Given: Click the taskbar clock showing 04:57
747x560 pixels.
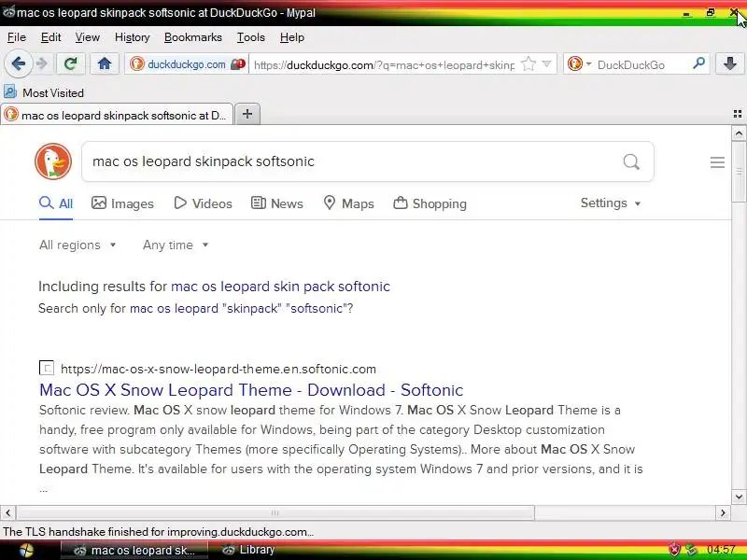Looking at the screenshot, I should pyautogui.click(x=721, y=550).
